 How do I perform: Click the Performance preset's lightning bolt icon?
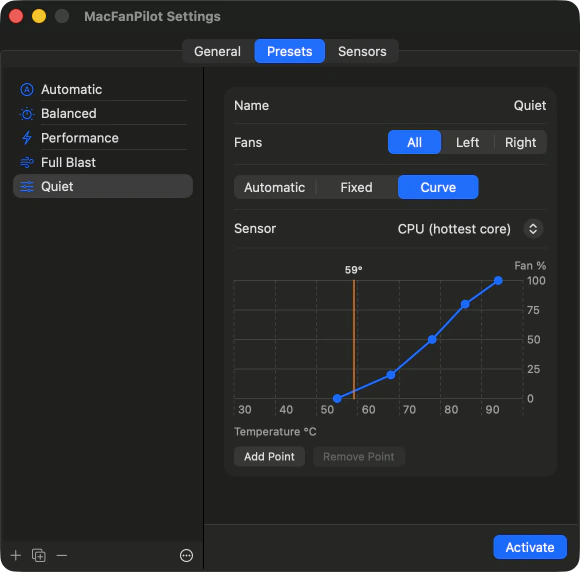coord(27,138)
